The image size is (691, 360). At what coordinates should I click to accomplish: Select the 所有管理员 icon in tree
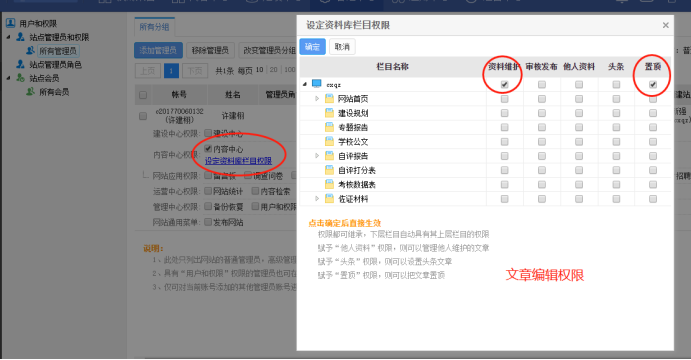30,50
